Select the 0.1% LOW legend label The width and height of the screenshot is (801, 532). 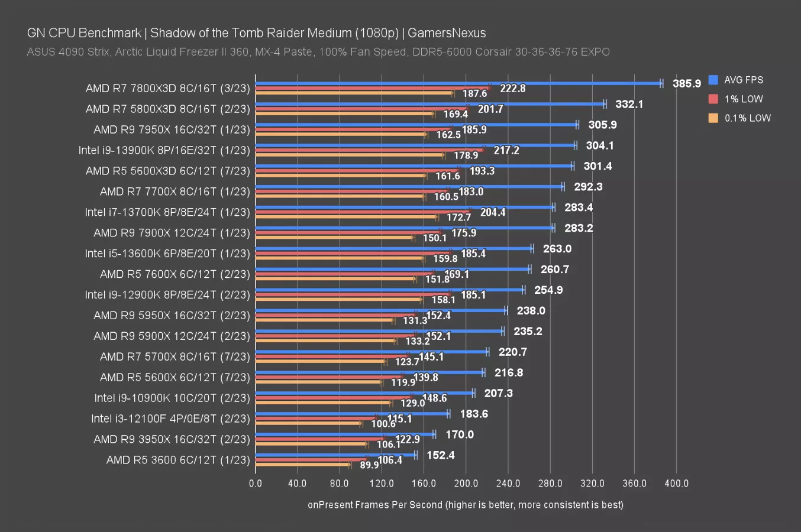748,118
